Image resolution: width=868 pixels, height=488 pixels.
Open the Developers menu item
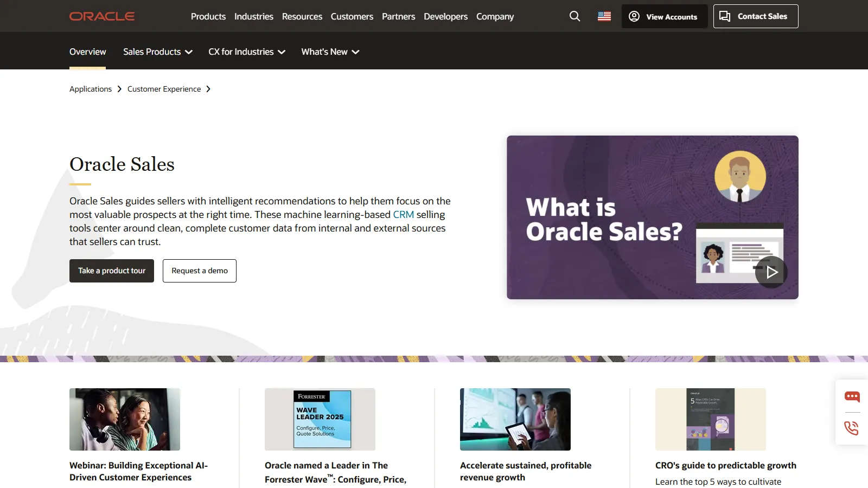445,16
